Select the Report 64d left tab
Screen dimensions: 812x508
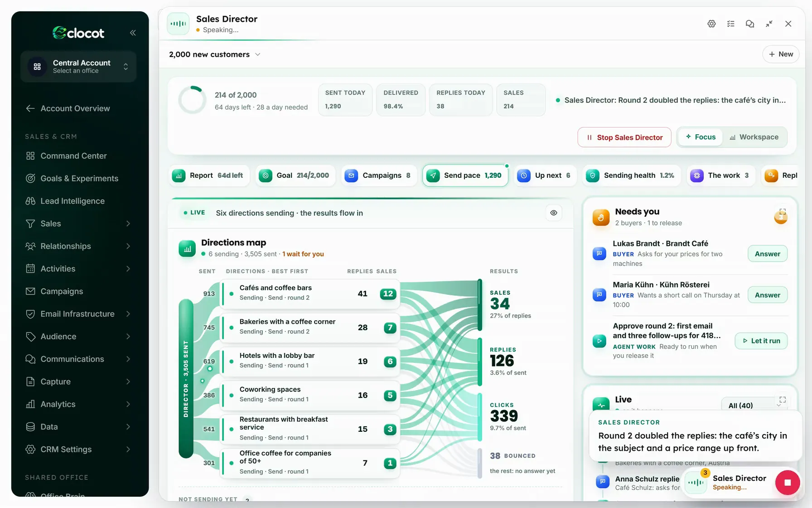(x=210, y=176)
